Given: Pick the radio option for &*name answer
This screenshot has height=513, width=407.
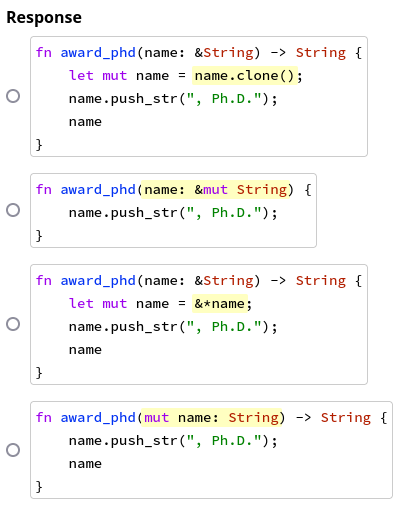Looking at the screenshot, I should tap(13, 324).
